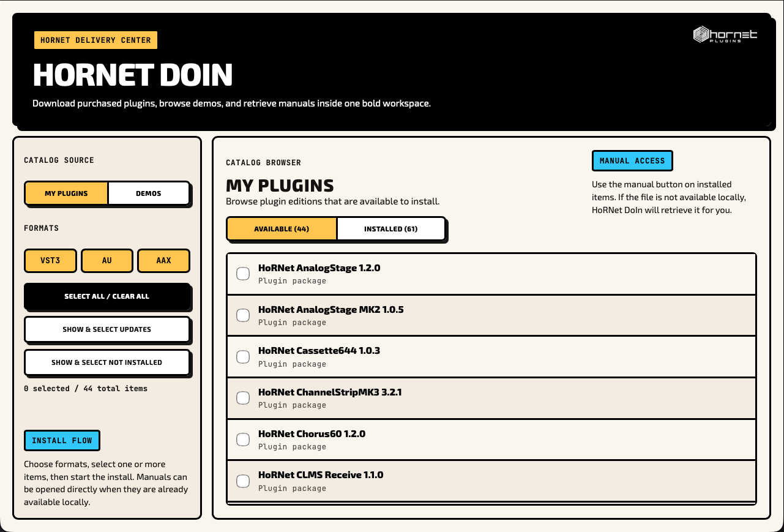Toggle the AU format button
This screenshot has width=784, height=532.
tap(107, 260)
